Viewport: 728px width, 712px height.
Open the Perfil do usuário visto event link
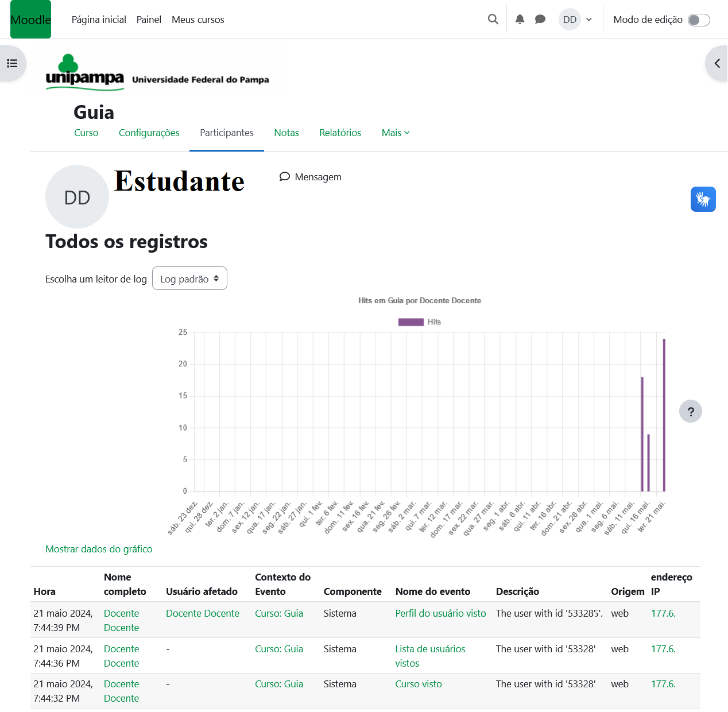coord(440,613)
